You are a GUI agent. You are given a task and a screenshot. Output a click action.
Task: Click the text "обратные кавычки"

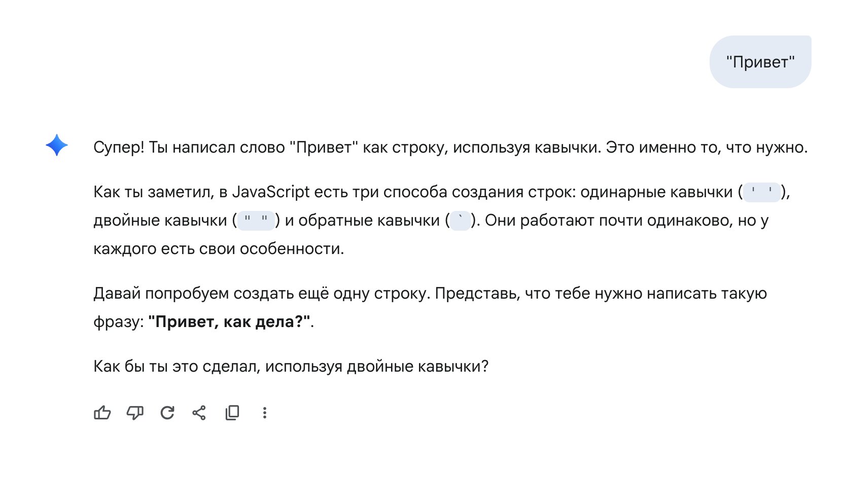pos(369,221)
